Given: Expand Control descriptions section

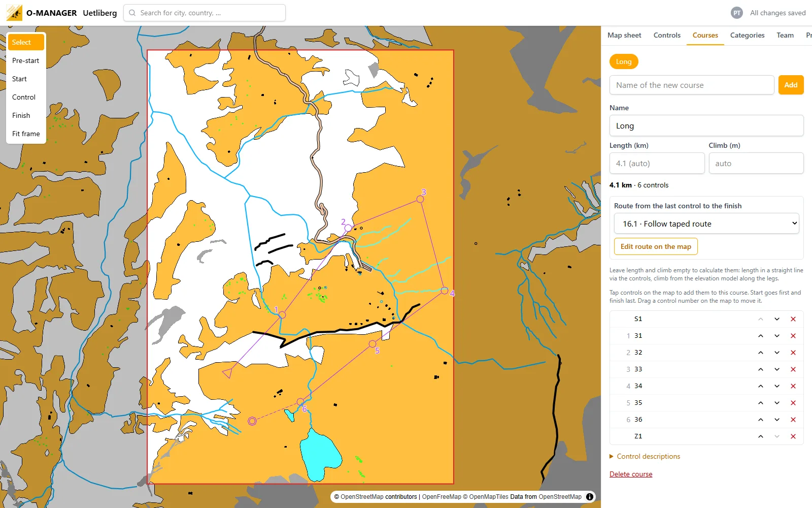Looking at the screenshot, I should coord(645,456).
